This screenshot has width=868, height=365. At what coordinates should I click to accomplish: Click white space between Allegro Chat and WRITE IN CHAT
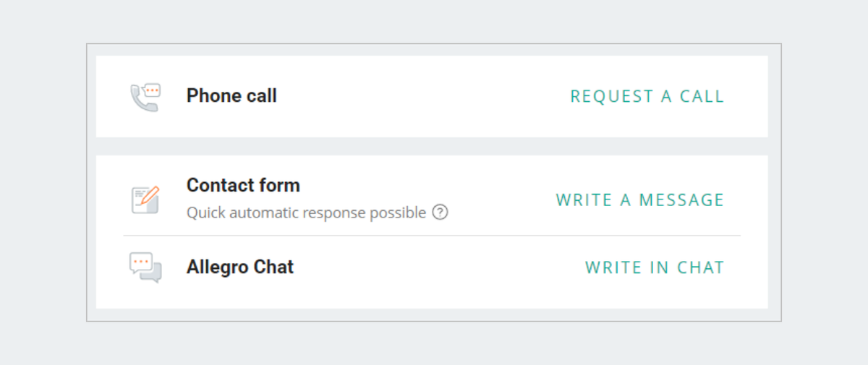click(434, 267)
